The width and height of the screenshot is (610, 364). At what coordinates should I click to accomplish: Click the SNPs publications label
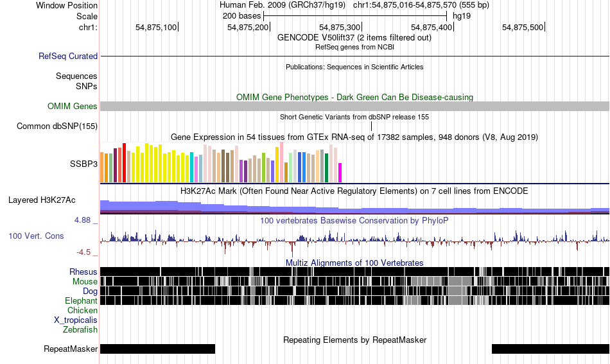pyautogui.click(x=87, y=86)
